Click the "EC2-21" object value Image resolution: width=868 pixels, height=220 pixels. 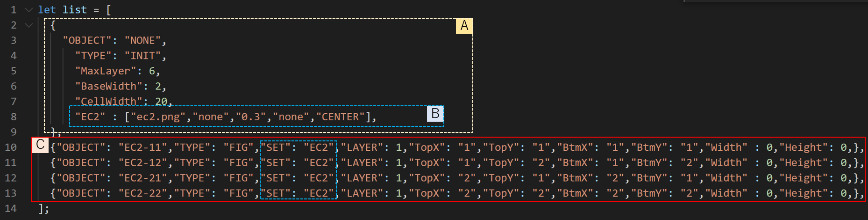tap(142, 178)
